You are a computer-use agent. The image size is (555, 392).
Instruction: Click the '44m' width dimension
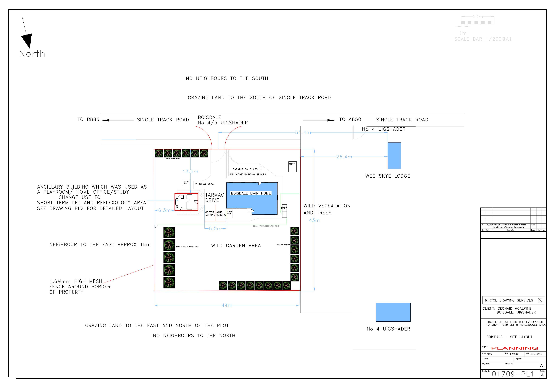pyautogui.click(x=227, y=305)
